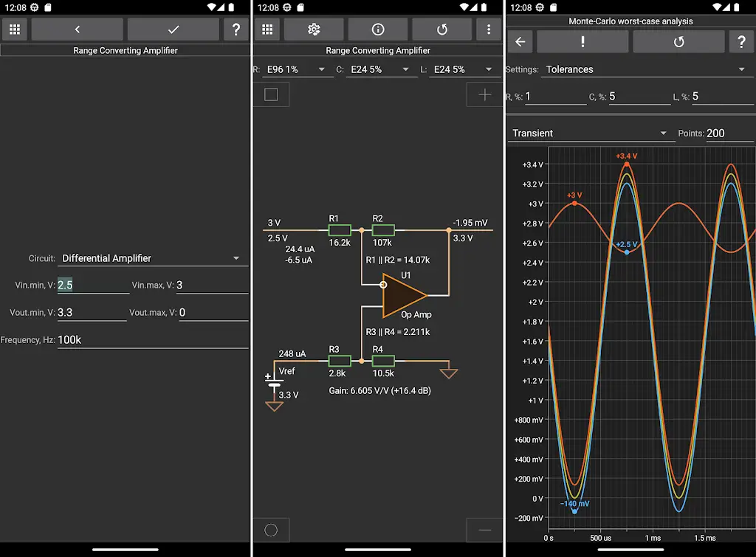Go back from the Monte-Carlo analysis screen
The height and width of the screenshot is (557, 756).
point(520,42)
